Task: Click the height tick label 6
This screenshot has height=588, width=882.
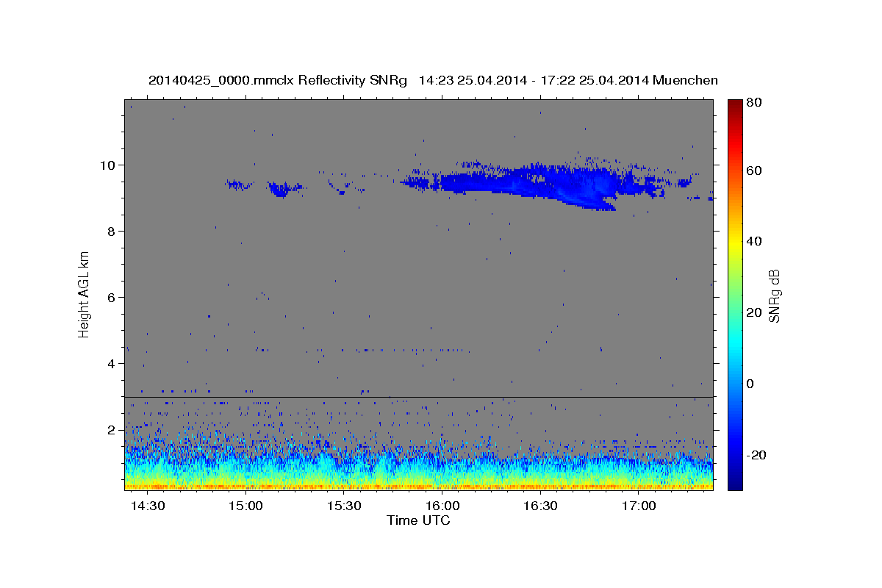Action: 112,297
